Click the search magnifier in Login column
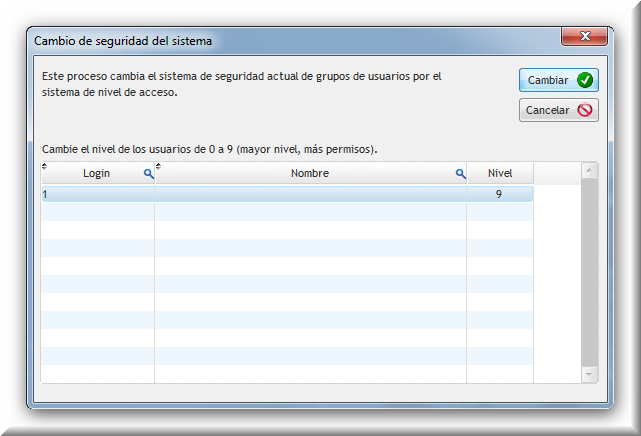The height and width of the screenshot is (436, 641). point(148,174)
